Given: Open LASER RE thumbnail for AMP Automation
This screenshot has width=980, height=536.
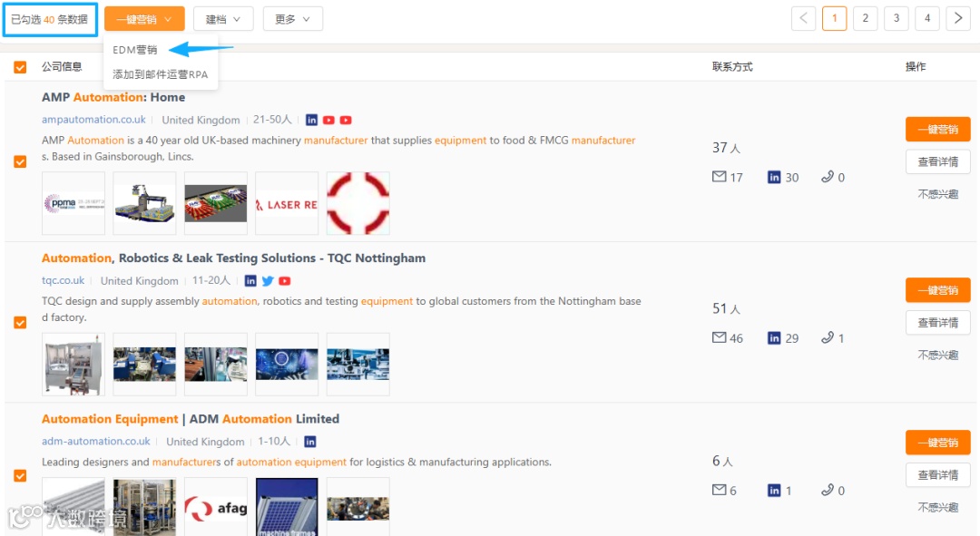Looking at the screenshot, I should (x=287, y=203).
